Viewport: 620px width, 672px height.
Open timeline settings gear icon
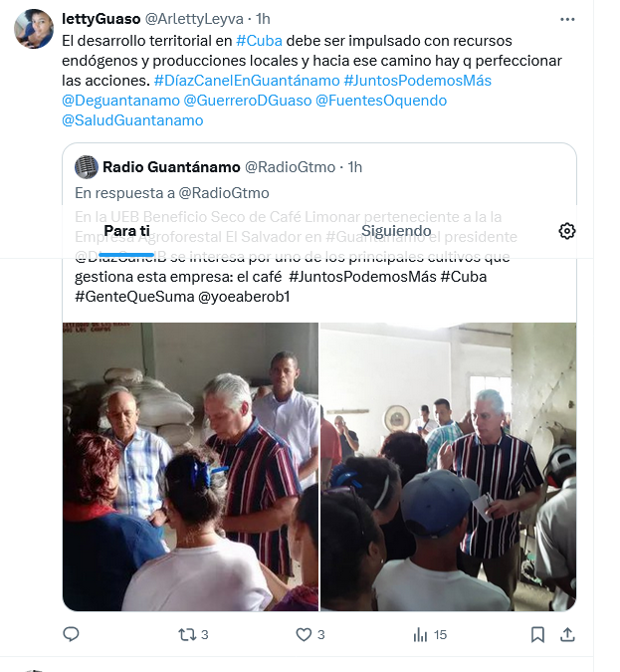click(x=567, y=231)
